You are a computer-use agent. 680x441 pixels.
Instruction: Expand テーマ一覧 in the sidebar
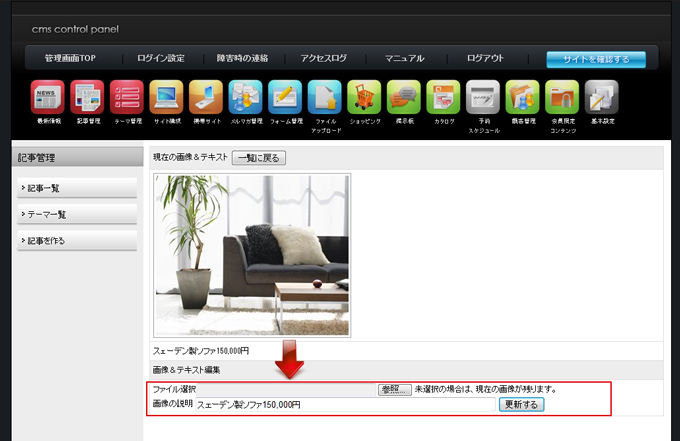point(77,214)
